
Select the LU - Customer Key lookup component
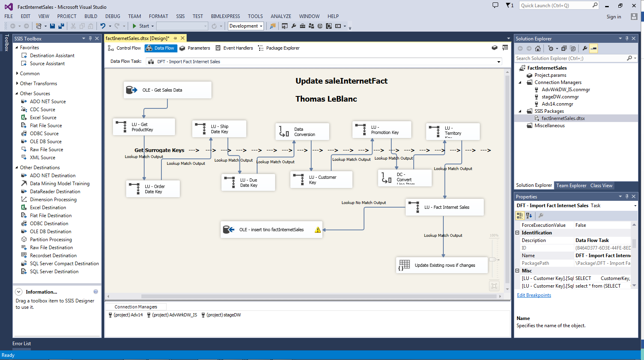[x=321, y=180]
